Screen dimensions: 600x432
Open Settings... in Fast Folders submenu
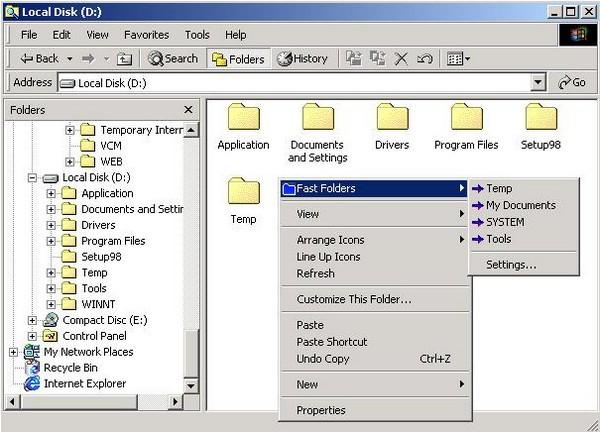pos(511,265)
